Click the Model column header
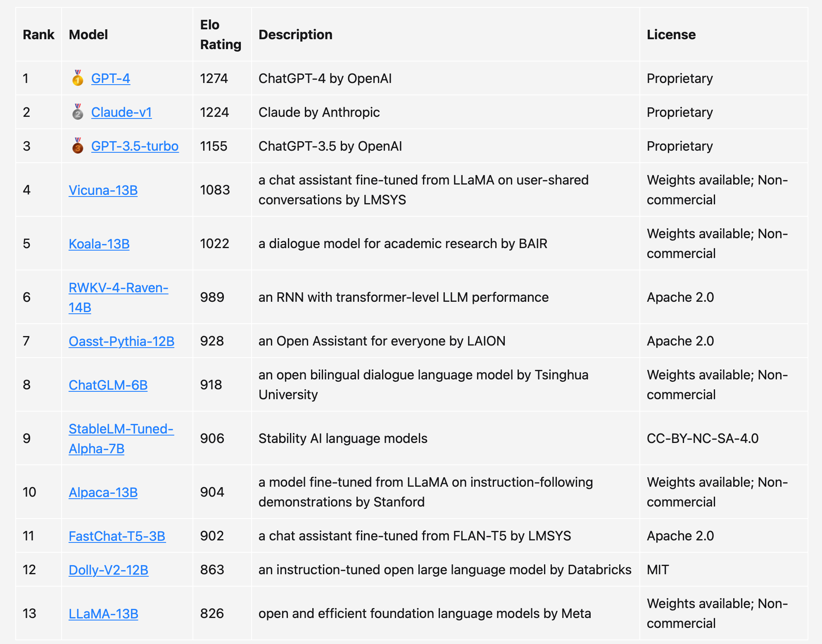 88,35
